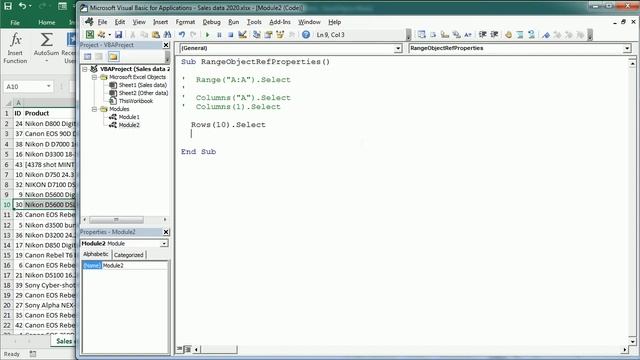Select Sheet2 (Other data) in project tree
Image resolution: width=640 pixels, height=360 pixels.
pyautogui.click(x=143, y=93)
